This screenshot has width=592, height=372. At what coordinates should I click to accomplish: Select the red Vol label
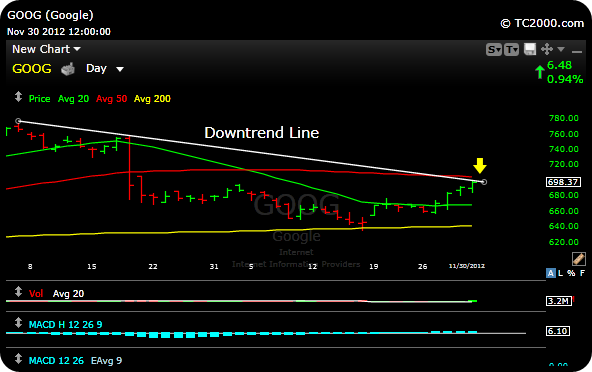click(36, 294)
